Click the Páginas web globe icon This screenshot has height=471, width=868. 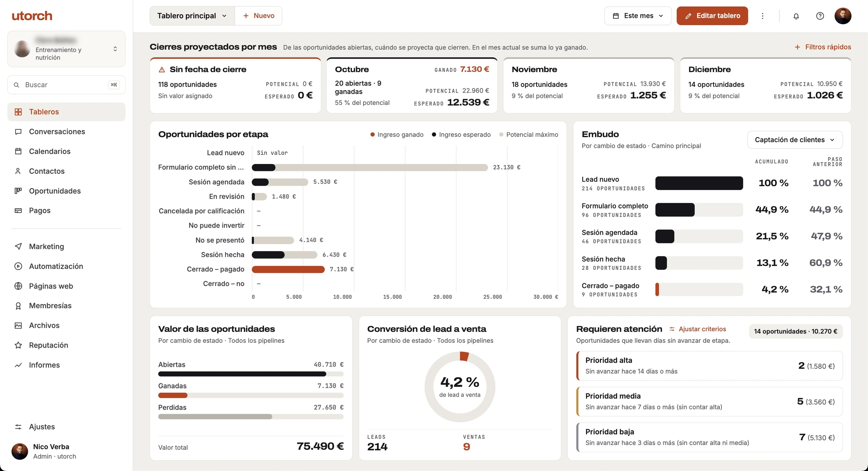tap(18, 286)
